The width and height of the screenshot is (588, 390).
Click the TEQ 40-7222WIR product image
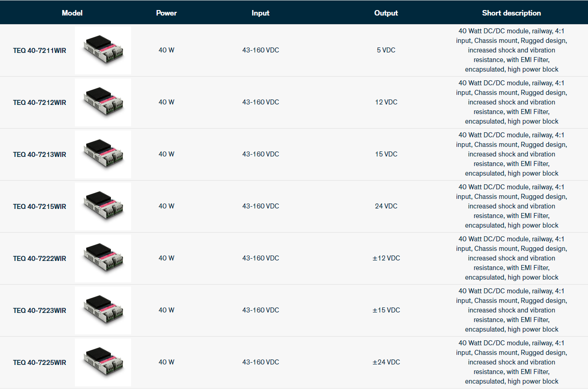point(103,259)
